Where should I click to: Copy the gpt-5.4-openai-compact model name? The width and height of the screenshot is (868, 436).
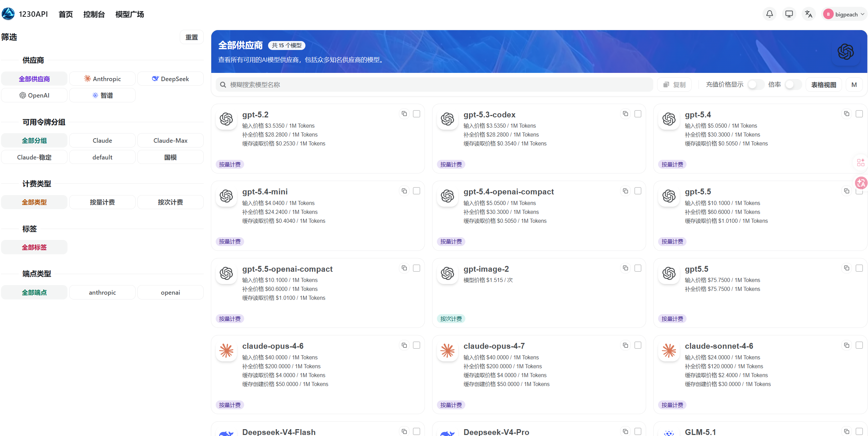tap(625, 191)
